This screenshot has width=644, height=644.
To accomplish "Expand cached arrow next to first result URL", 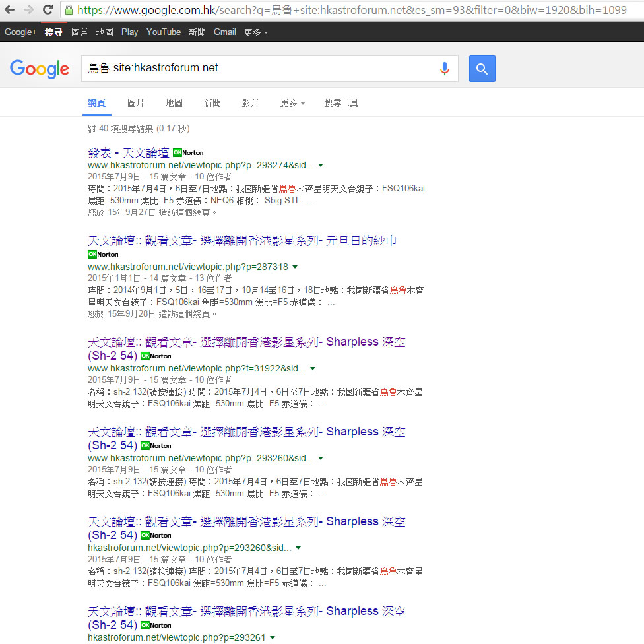I will (x=321, y=165).
